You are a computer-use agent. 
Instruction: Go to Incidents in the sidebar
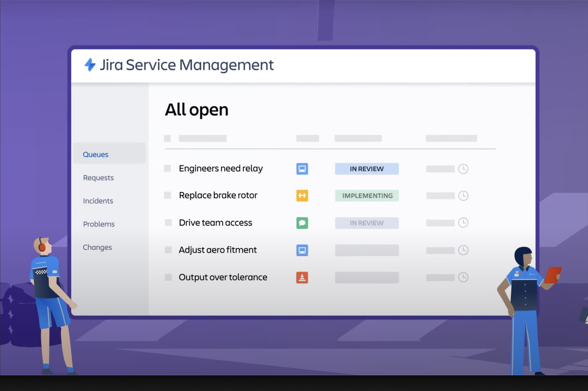(x=98, y=201)
